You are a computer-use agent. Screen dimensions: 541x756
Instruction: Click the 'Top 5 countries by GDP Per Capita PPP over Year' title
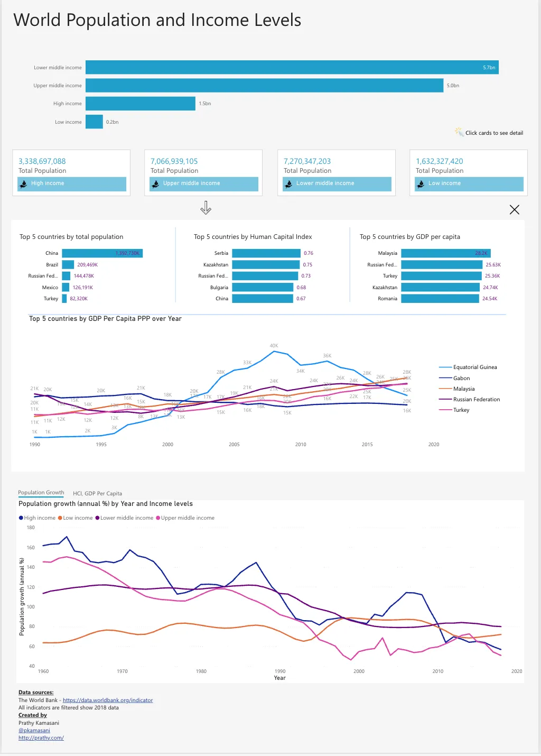point(105,319)
